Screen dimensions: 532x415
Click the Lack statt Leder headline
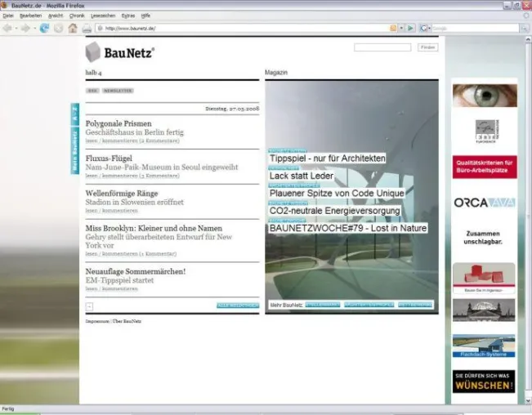302,176
